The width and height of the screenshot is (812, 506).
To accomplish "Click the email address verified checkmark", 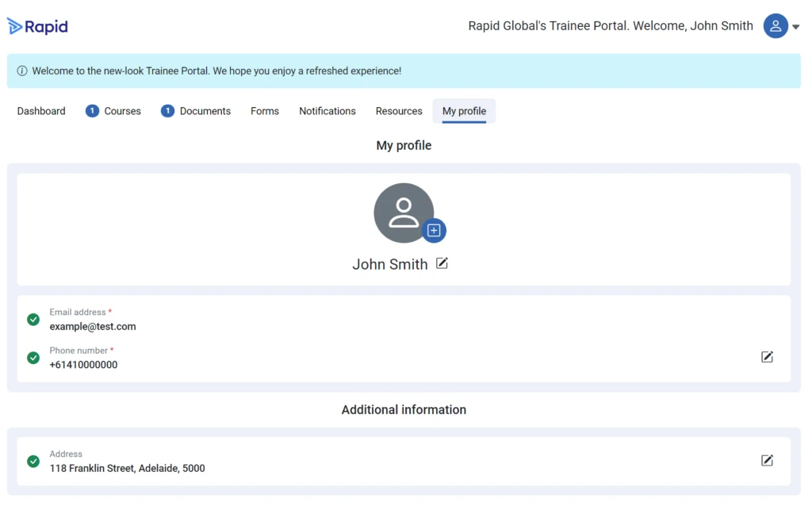I will (33, 320).
